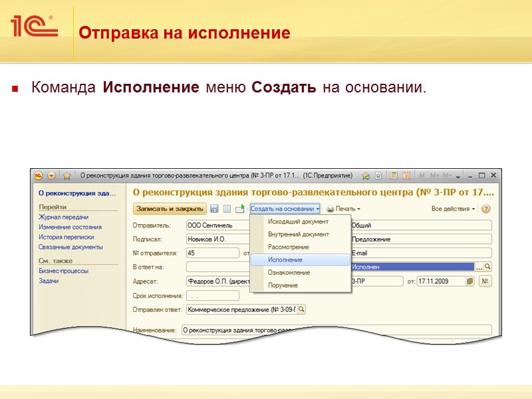
Task: Click the registration number field 3-ПР
Action: [x=377, y=281]
